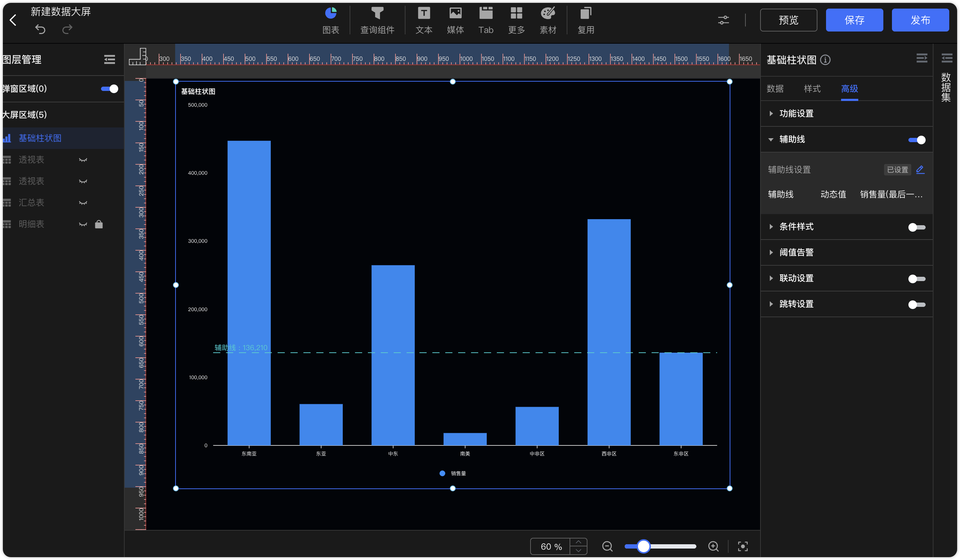Viewport: 960px width, 560px height.
Task: Open the 素材 materials palette
Action: [x=548, y=20]
